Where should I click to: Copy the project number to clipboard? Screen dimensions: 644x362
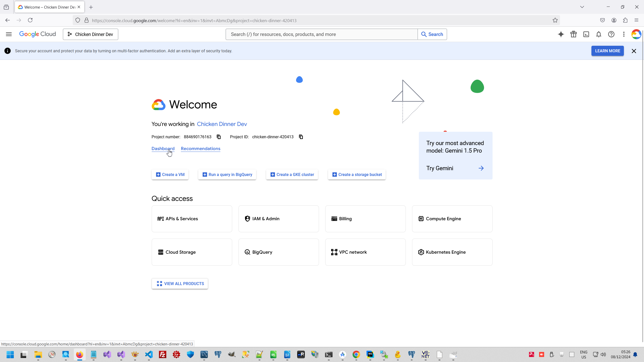click(x=219, y=137)
